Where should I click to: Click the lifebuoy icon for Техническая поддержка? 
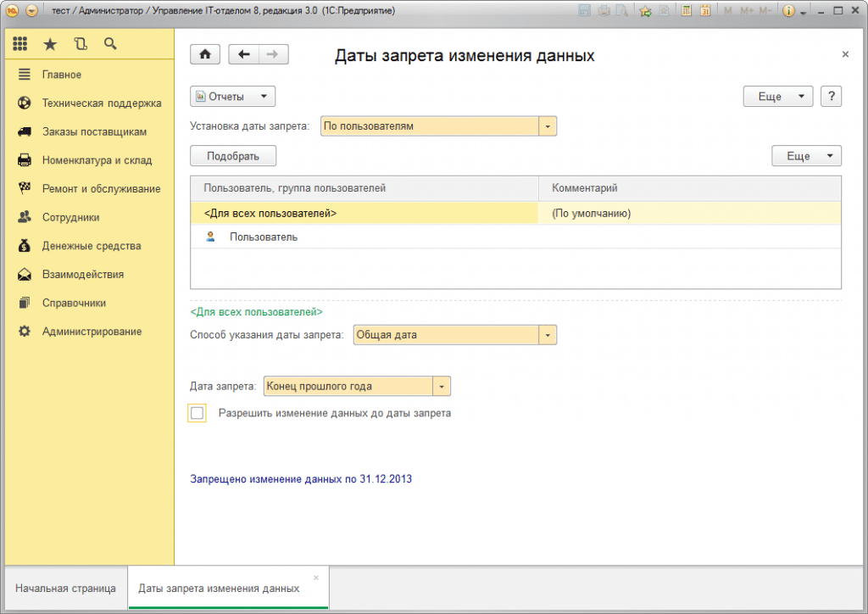pos(25,103)
